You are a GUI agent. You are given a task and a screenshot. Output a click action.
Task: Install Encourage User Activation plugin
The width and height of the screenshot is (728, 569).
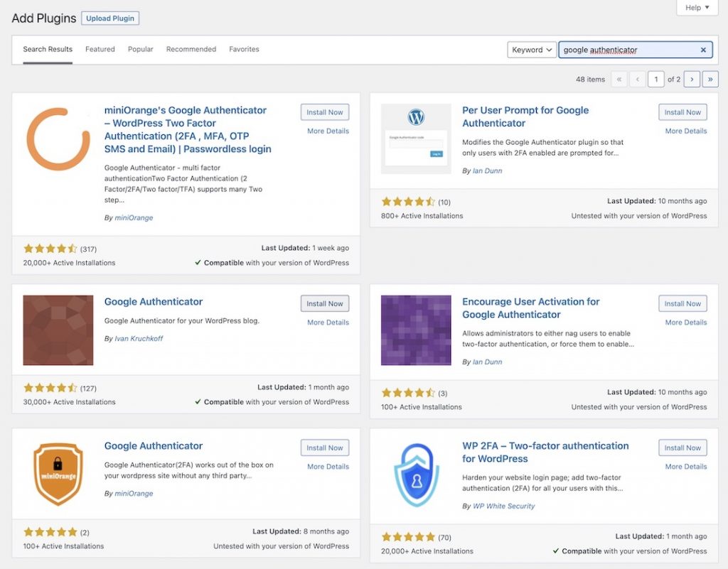682,304
